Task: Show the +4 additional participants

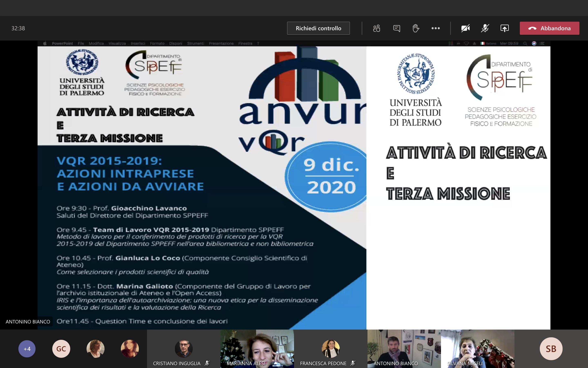Action: click(x=27, y=349)
